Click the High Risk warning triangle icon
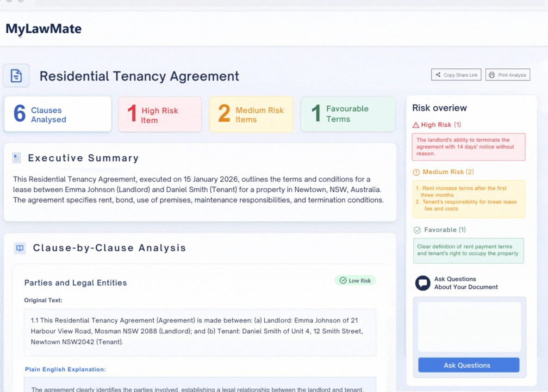Screen dimensions: 548x392 (x=416, y=125)
